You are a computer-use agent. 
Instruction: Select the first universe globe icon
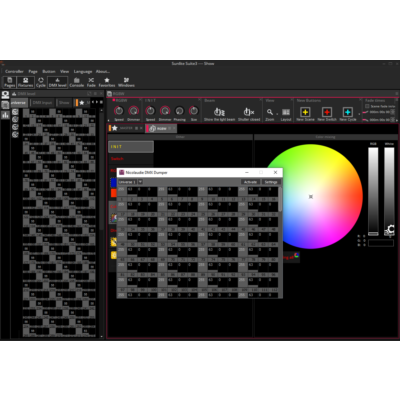click(x=15, y=112)
